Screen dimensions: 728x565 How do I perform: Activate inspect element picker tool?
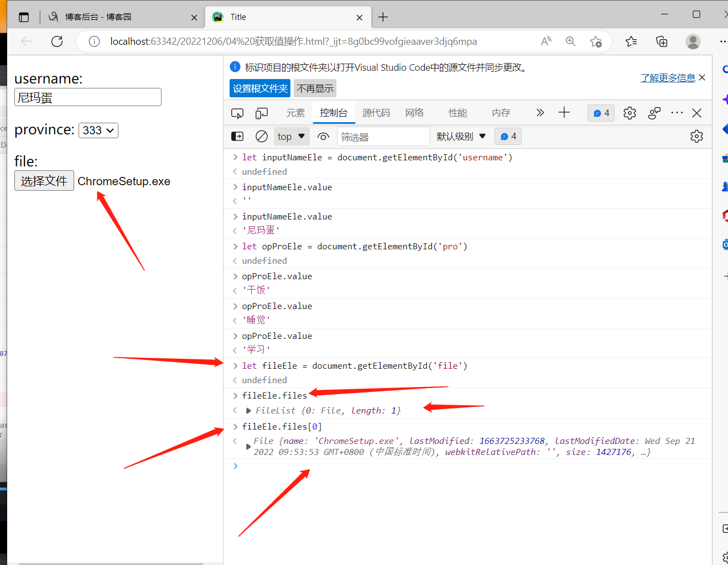coord(237,113)
